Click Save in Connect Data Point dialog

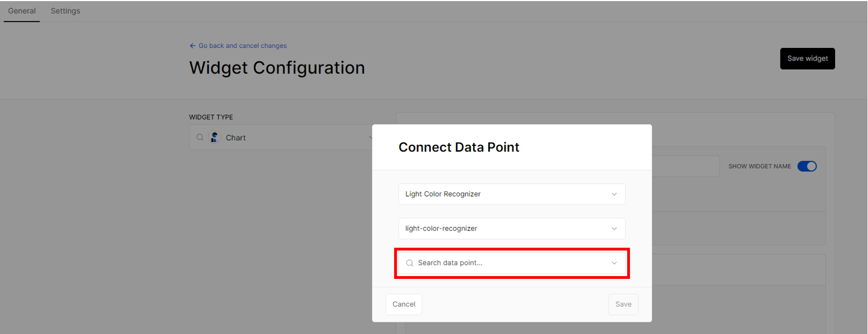click(623, 304)
